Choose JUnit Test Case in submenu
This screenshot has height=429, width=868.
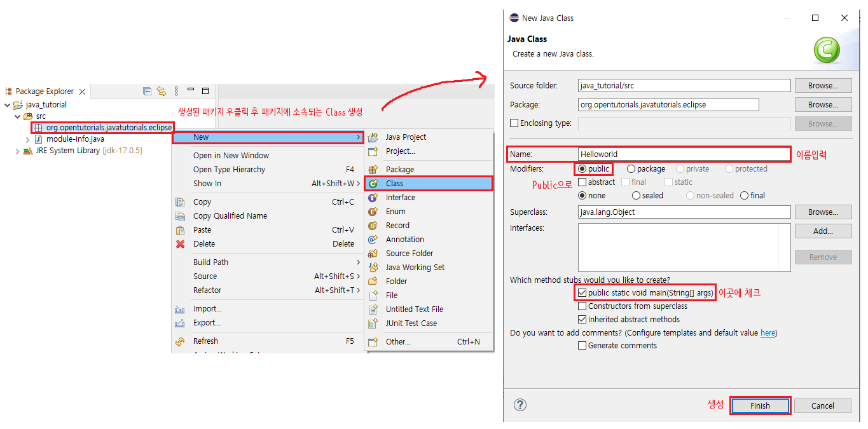click(429, 323)
